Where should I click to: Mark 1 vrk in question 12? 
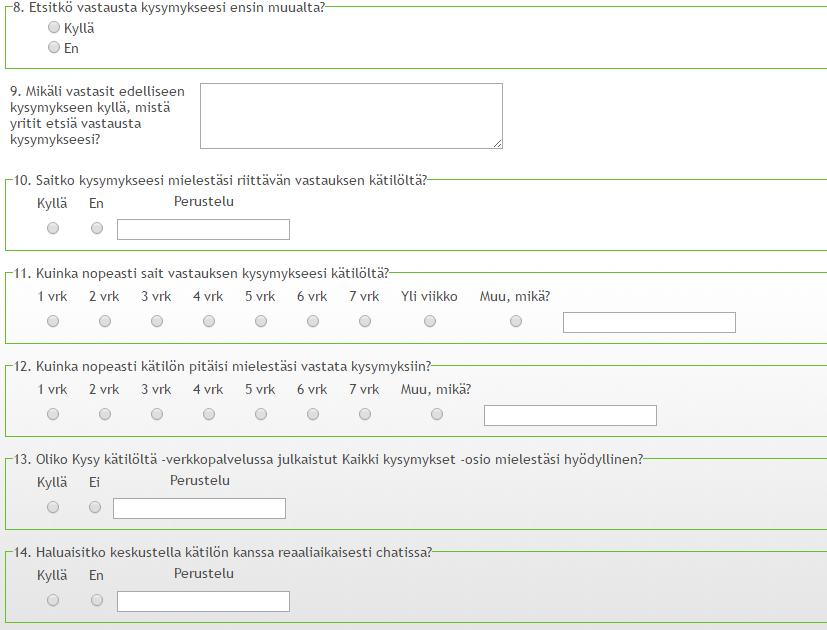[x=53, y=414]
